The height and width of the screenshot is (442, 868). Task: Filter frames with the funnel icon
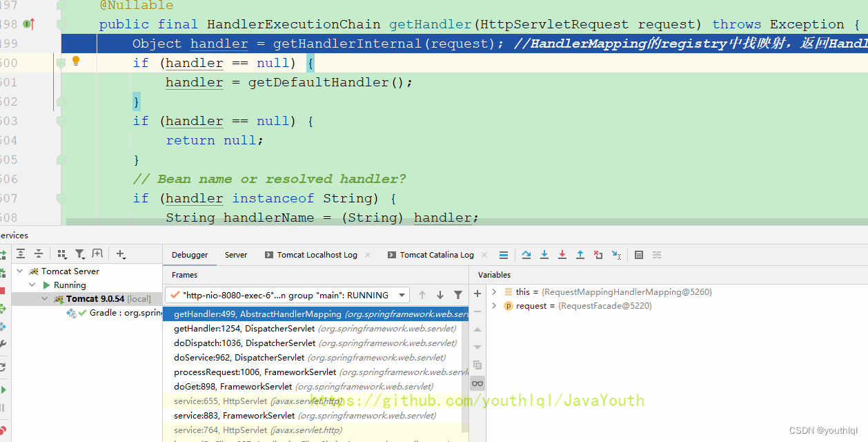point(458,295)
